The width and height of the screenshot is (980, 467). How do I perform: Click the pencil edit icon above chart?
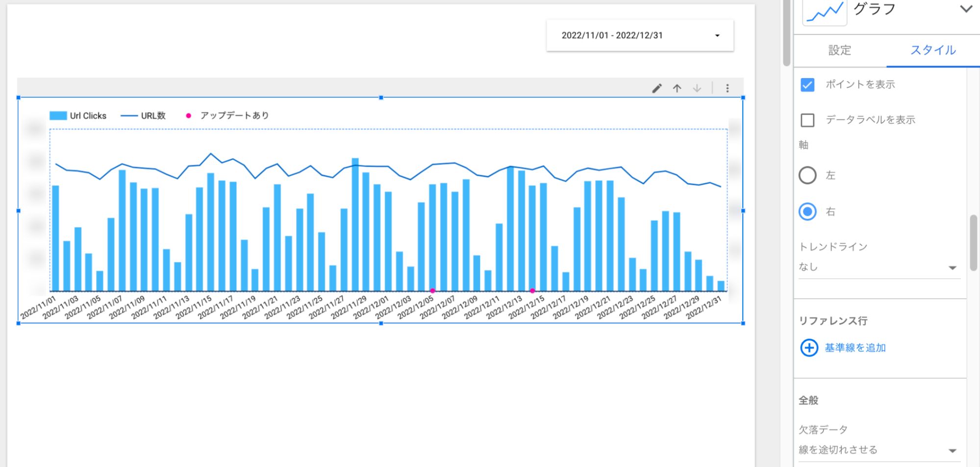pyautogui.click(x=657, y=88)
